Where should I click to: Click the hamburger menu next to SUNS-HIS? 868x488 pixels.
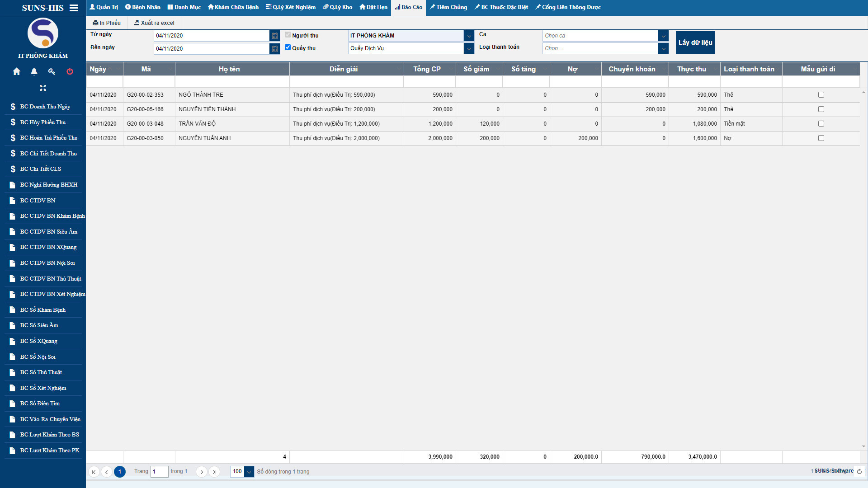click(x=74, y=8)
